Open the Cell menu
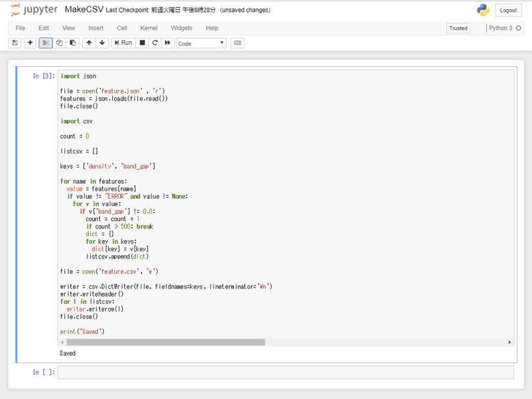Image resolution: width=532 pixels, height=399 pixels. [x=122, y=28]
